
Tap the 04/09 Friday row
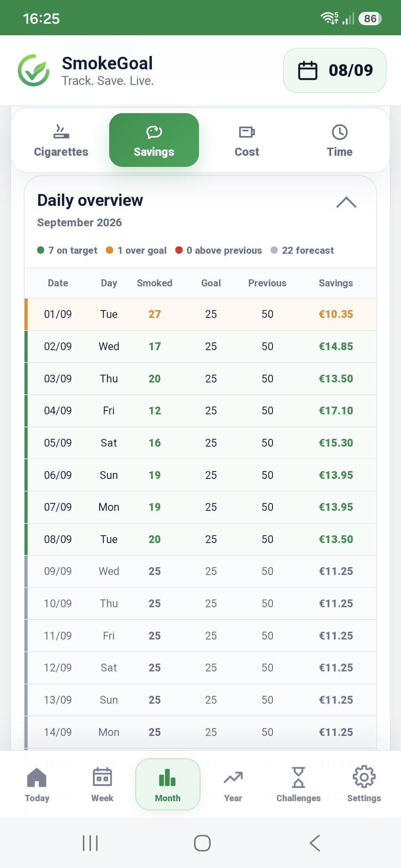[200, 411]
